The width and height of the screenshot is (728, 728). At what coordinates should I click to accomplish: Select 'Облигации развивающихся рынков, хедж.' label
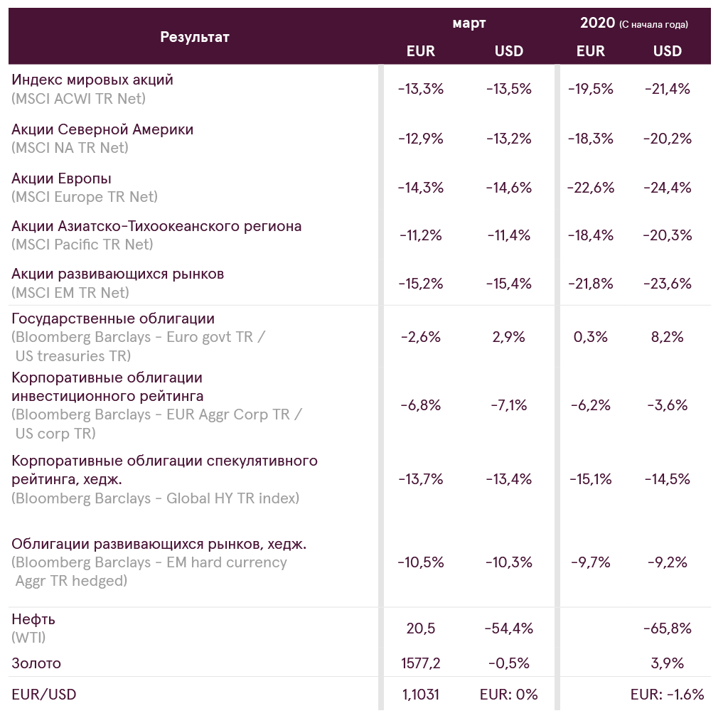(159, 544)
